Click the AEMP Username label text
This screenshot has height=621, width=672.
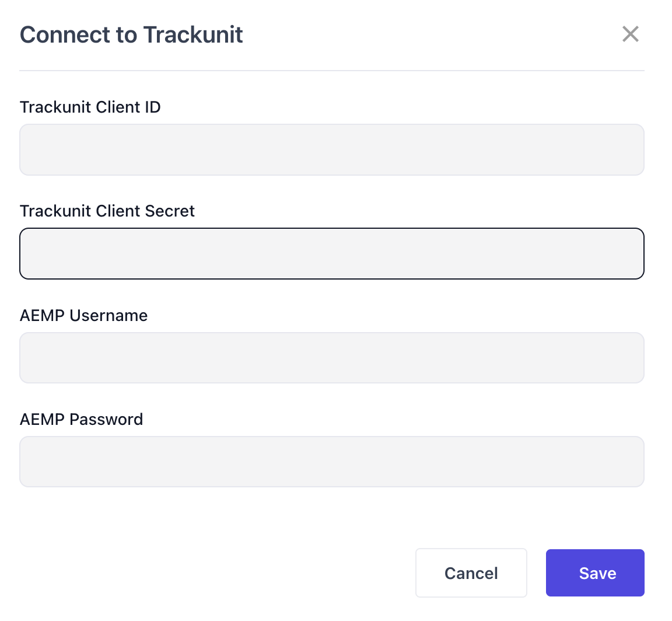click(x=84, y=316)
